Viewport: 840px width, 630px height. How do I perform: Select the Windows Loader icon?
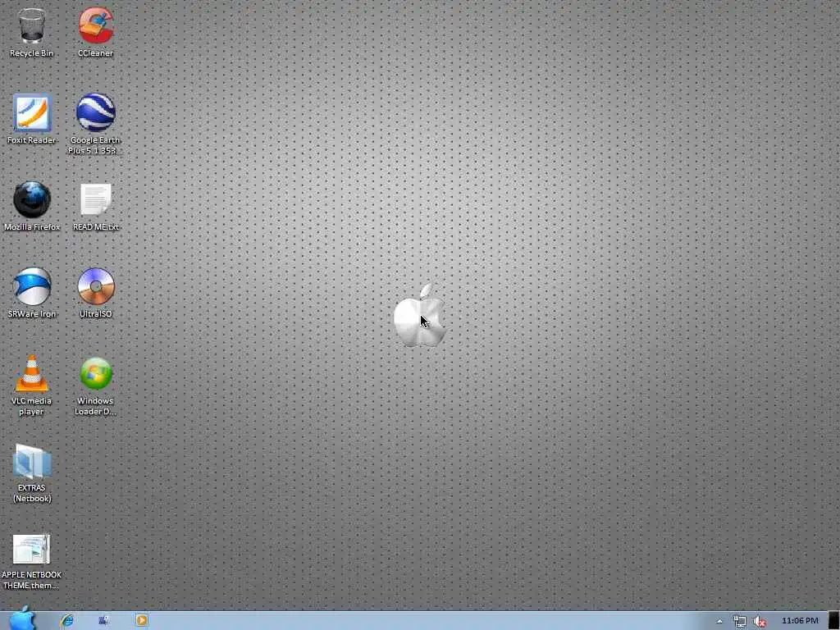pos(95,386)
